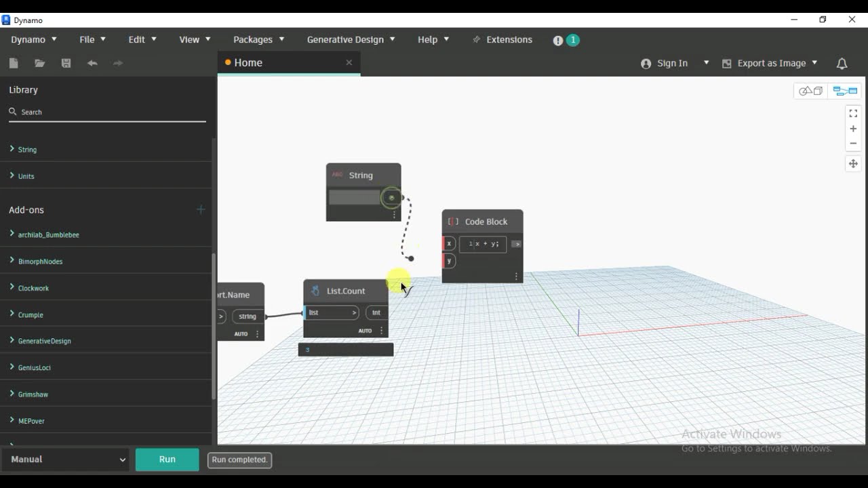Zoom out with the minus icon
This screenshot has height=488, width=868.
[x=853, y=144]
